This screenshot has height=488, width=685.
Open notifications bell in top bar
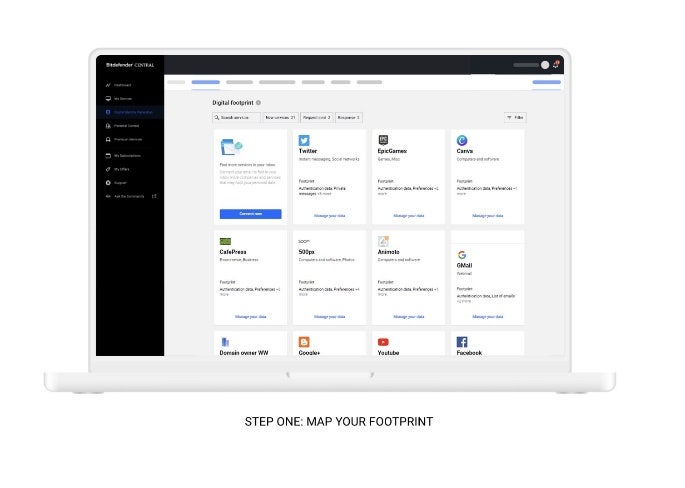pyautogui.click(x=556, y=65)
